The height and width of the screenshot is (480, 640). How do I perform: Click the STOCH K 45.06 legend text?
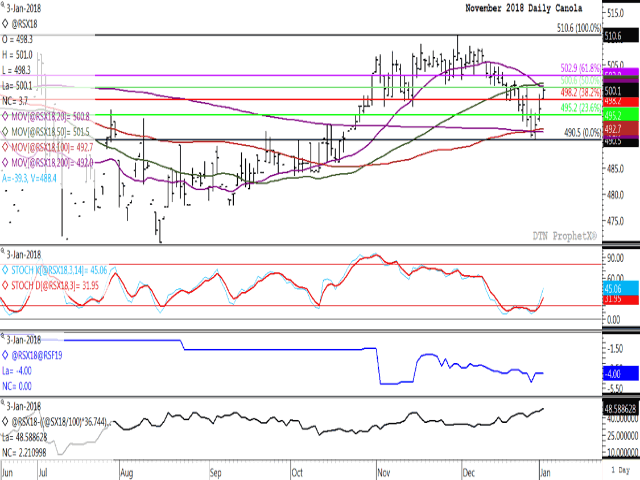59,270
